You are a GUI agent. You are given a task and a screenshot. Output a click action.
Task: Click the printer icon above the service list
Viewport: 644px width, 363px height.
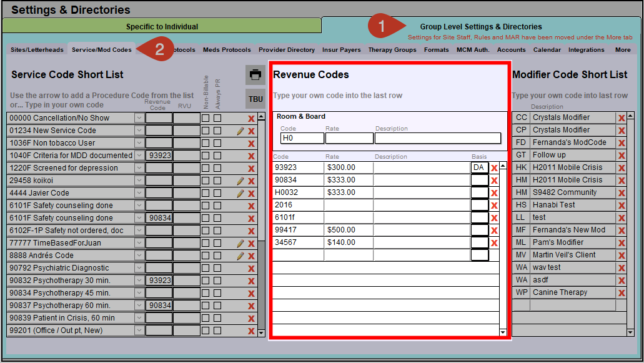pos(255,75)
